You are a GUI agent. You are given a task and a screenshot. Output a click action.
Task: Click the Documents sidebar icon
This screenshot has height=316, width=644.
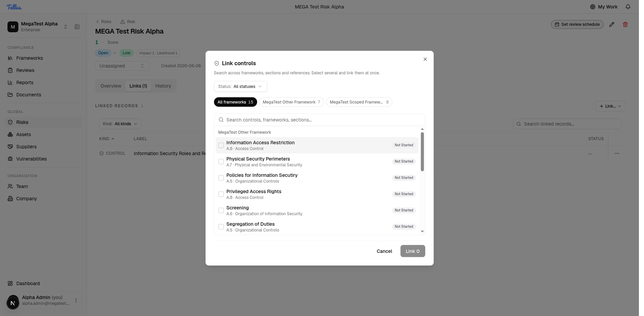[10, 95]
